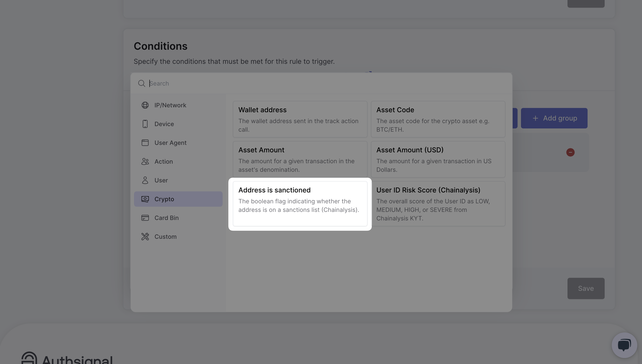Screen dimensions: 642x364
Task: Choose the Wallet address condition
Action: pos(300,119)
